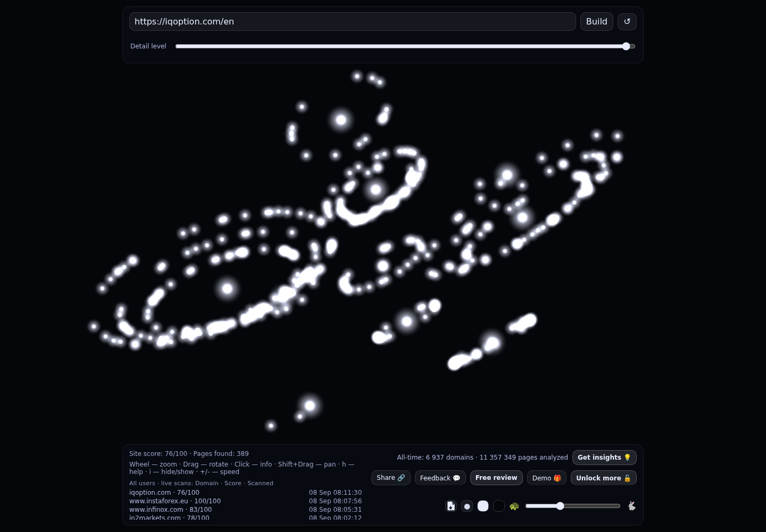Click the reset arrow icon beside Build

(x=627, y=22)
